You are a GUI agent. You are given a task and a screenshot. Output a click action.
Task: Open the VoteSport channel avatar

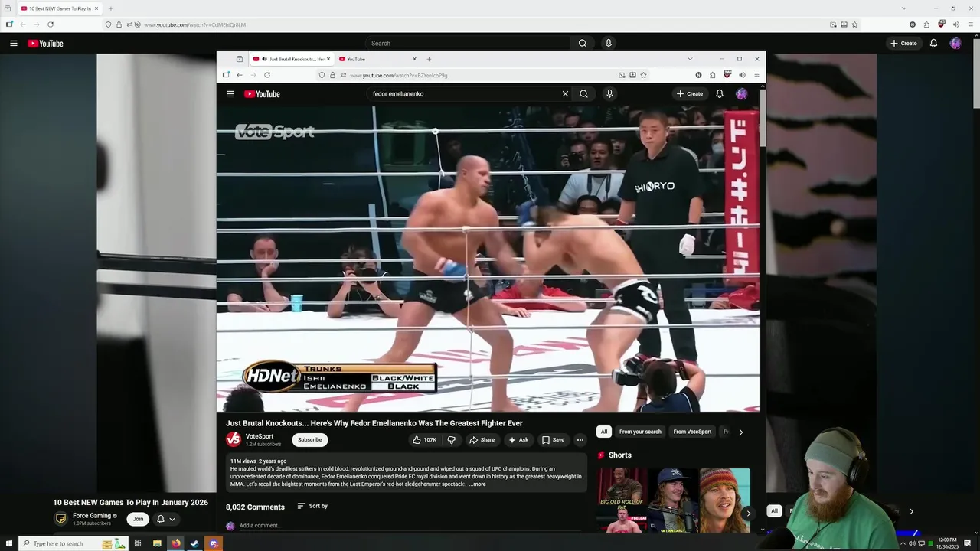click(x=234, y=439)
